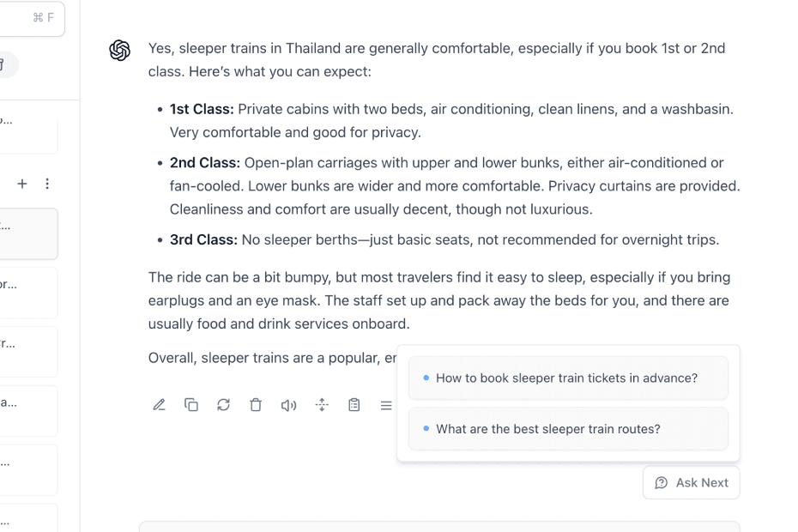Open the sidebar conversation ending in "or..."

click(x=27, y=293)
